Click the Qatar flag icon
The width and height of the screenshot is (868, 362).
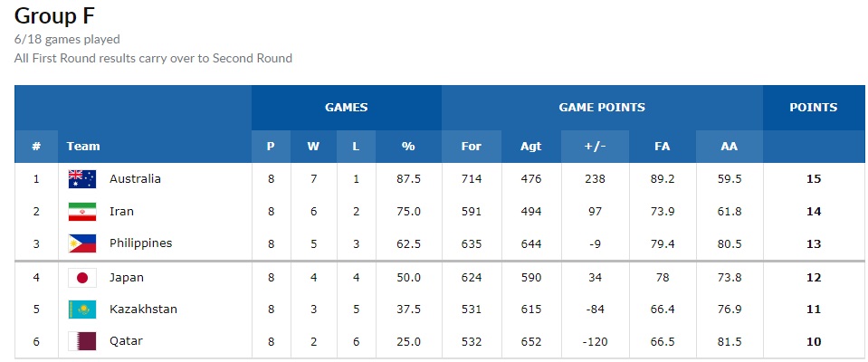point(81,341)
